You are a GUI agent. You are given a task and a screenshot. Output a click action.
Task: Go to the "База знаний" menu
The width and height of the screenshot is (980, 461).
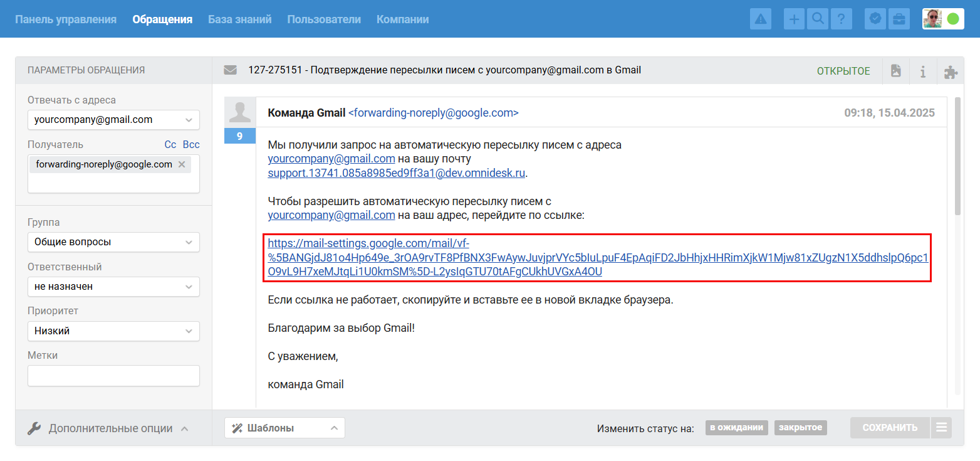click(x=240, y=19)
